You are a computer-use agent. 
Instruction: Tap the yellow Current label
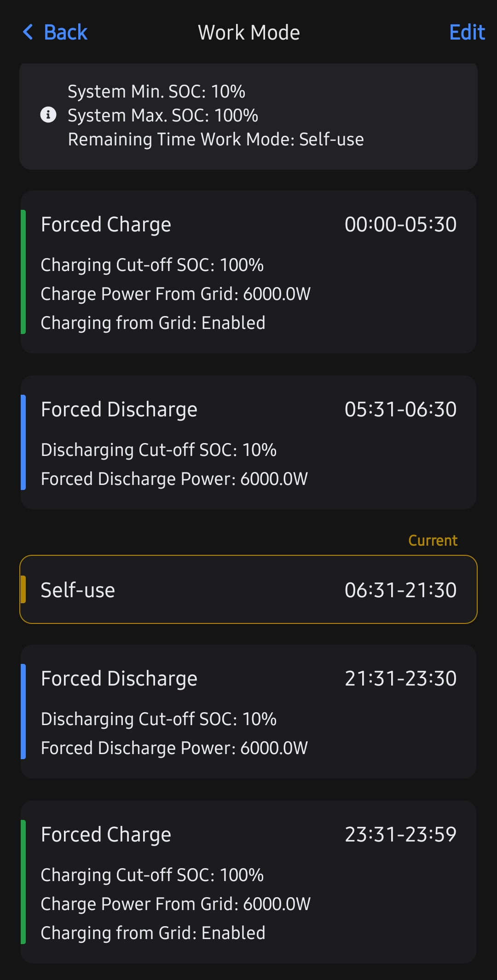(x=433, y=540)
